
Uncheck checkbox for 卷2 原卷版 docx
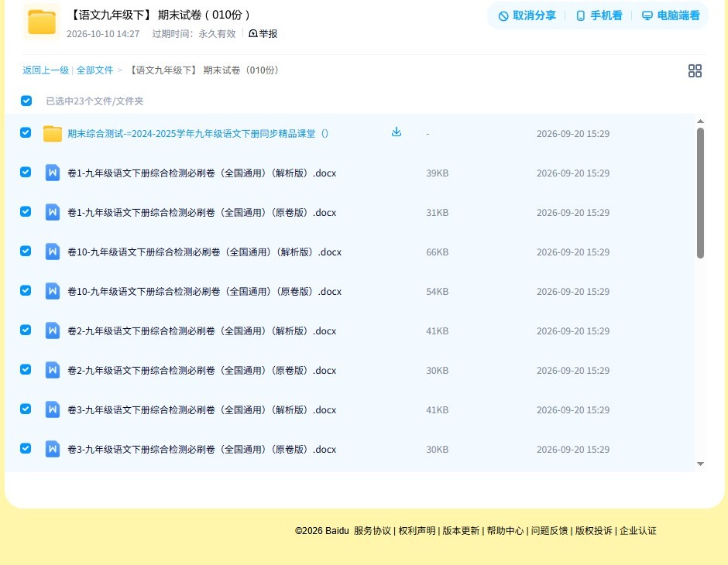click(26, 369)
